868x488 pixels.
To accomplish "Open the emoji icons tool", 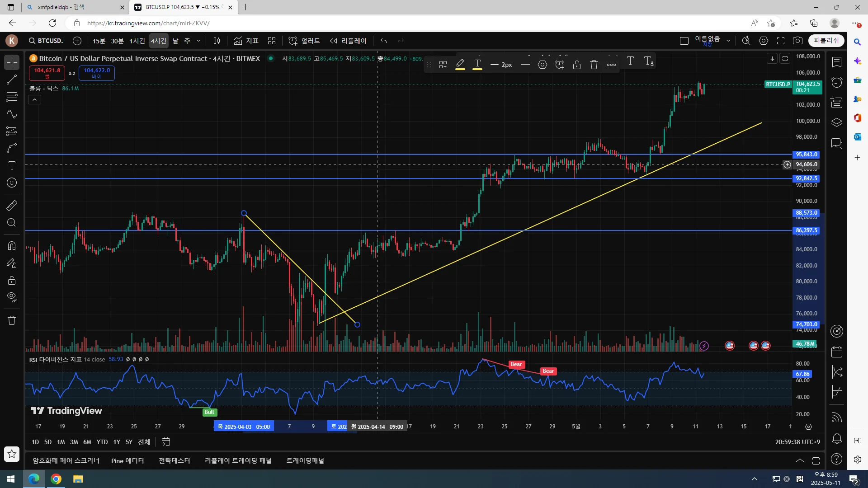I will (x=12, y=183).
